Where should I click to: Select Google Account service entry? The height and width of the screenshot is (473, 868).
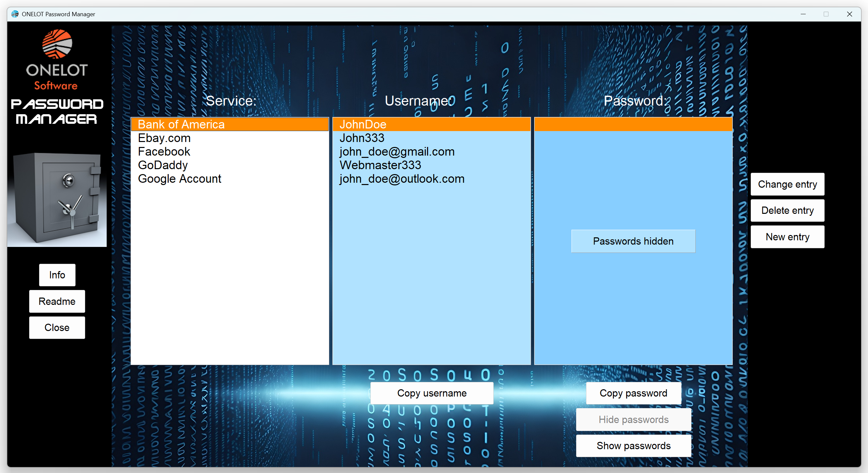(179, 179)
